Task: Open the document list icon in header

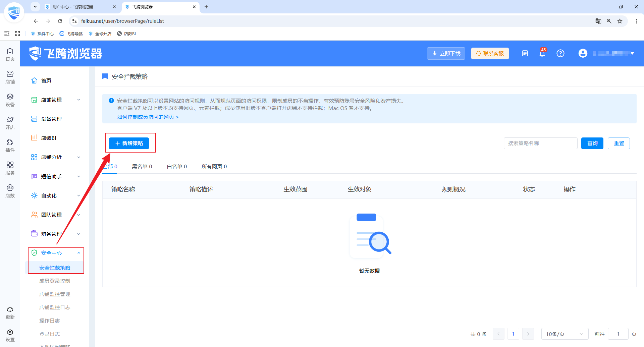Action: click(525, 53)
